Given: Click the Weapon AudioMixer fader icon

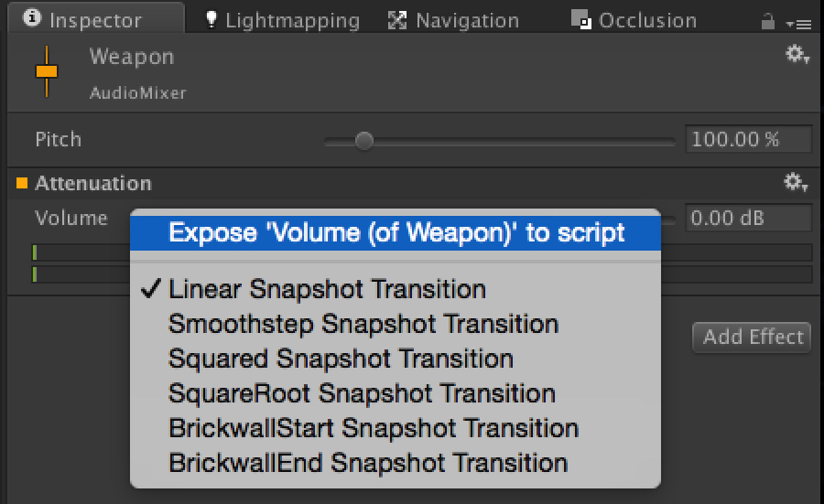Looking at the screenshot, I should tap(46, 70).
